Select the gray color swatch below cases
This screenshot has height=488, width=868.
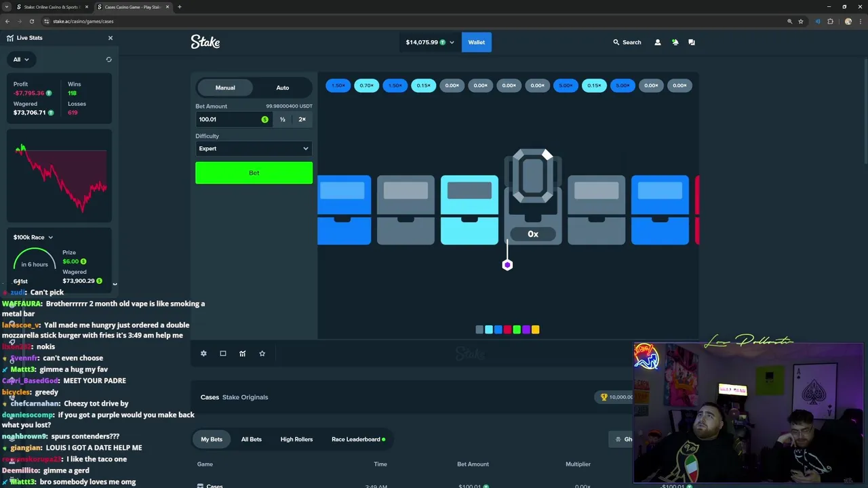click(479, 329)
